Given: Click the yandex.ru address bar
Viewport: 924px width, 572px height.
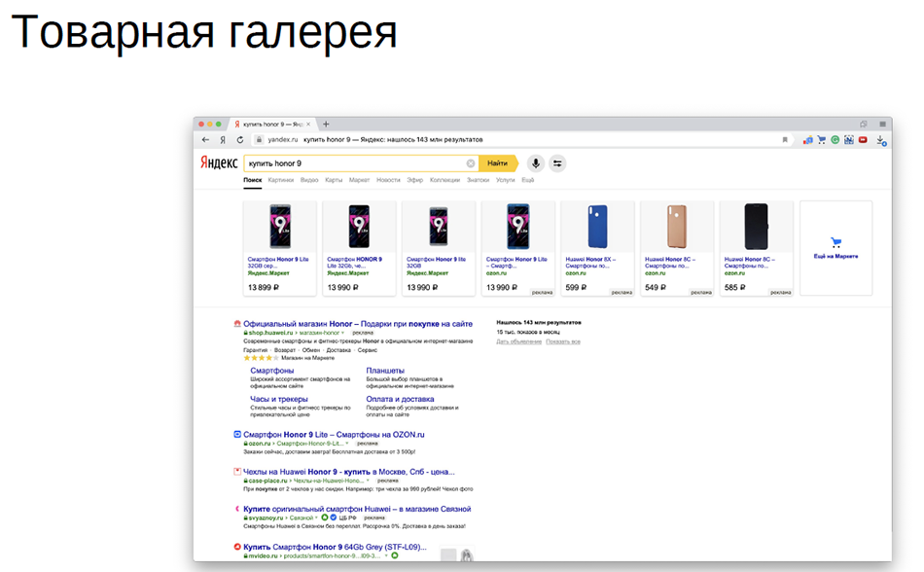Looking at the screenshot, I should pyautogui.click(x=518, y=140).
